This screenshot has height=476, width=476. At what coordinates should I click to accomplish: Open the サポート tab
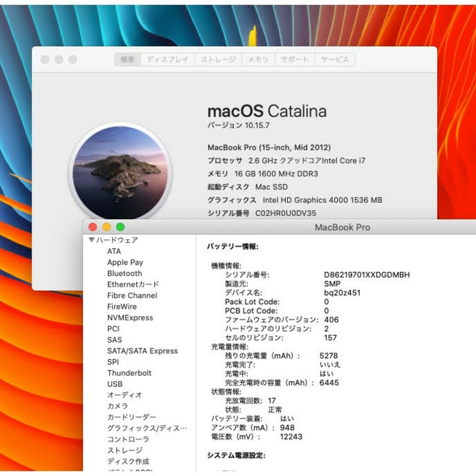coord(295,59)
